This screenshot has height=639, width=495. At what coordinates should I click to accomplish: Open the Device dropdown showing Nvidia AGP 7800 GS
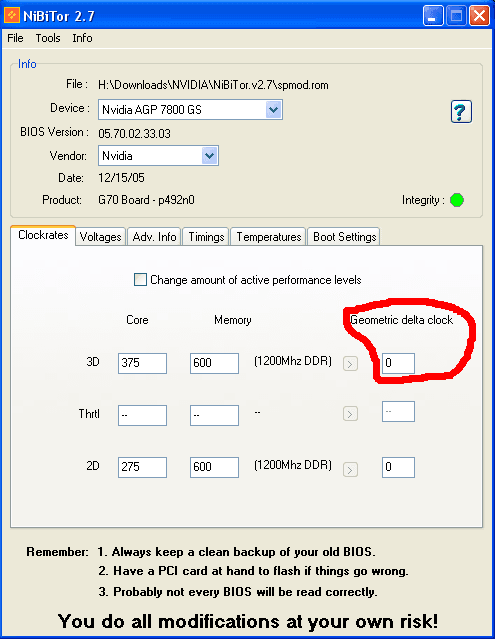[190, 110]
